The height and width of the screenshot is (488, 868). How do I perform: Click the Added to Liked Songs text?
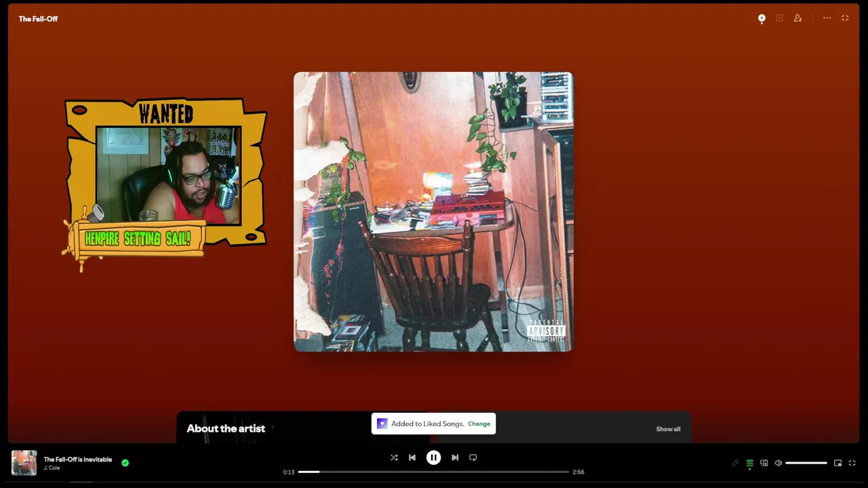(x=427, y=424)
